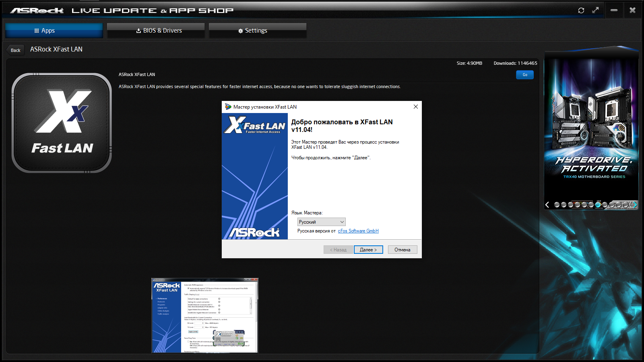Click the Далее > button
Image resolution: width=644 pixels, height=362 pixels.
(368, 250)
